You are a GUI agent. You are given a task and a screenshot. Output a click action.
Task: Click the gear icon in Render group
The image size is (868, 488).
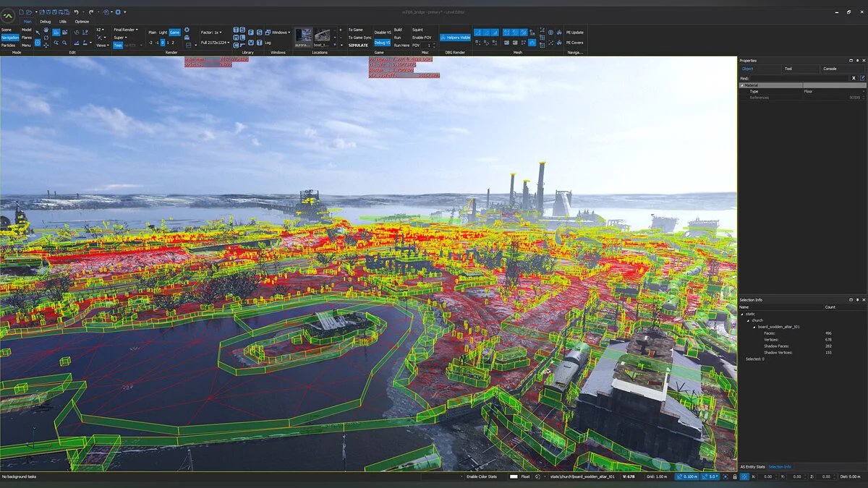187,30
